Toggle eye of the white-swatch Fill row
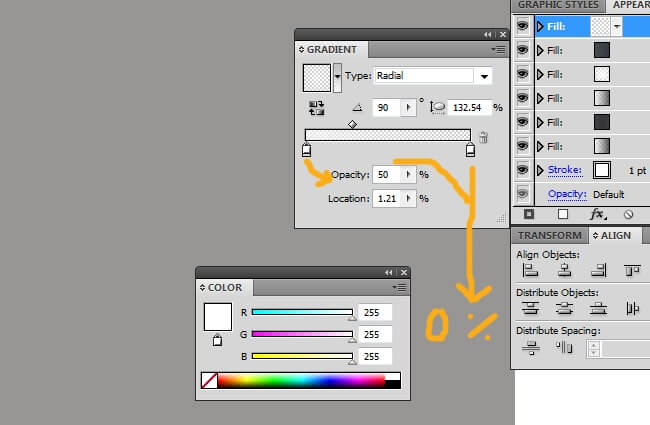 [x=522, y=74]
